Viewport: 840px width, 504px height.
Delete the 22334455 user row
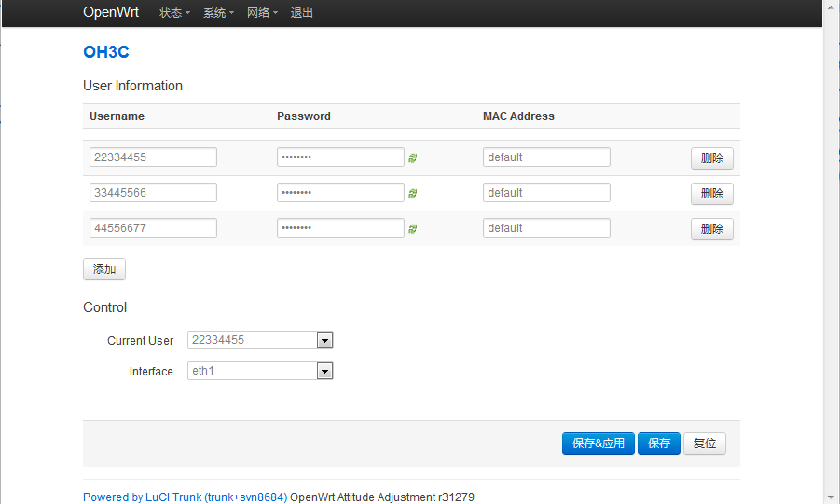[x=712, y=158]
